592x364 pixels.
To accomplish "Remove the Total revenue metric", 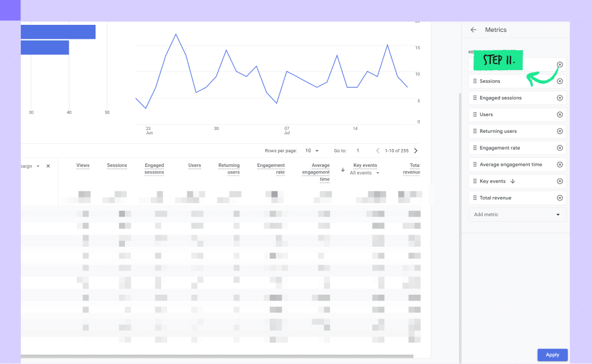I will (x=560, y=198).
